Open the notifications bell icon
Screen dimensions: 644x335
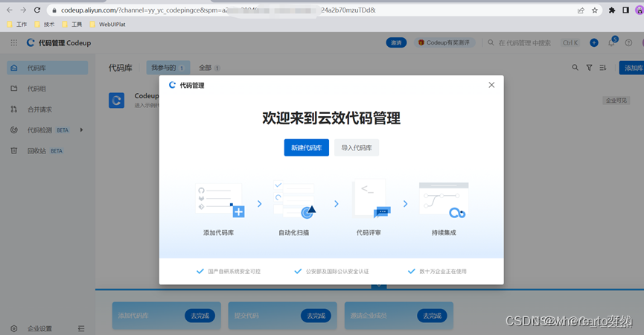[x=611, y=42]
